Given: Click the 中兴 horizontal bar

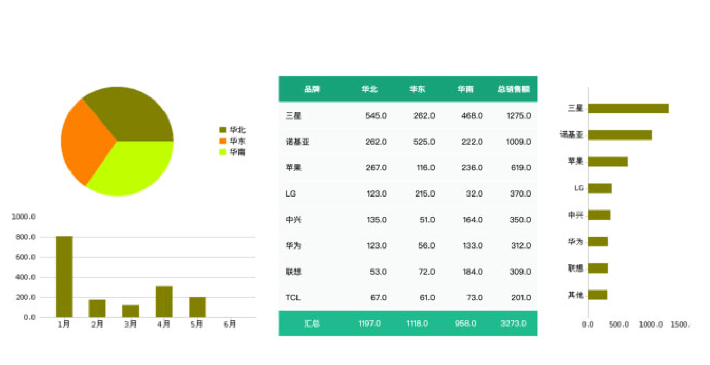Looking at the screenshot, I should [600, 215].
